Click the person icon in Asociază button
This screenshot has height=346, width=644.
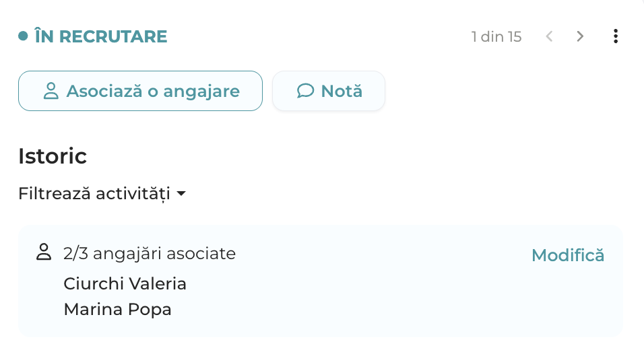(51, 91)
